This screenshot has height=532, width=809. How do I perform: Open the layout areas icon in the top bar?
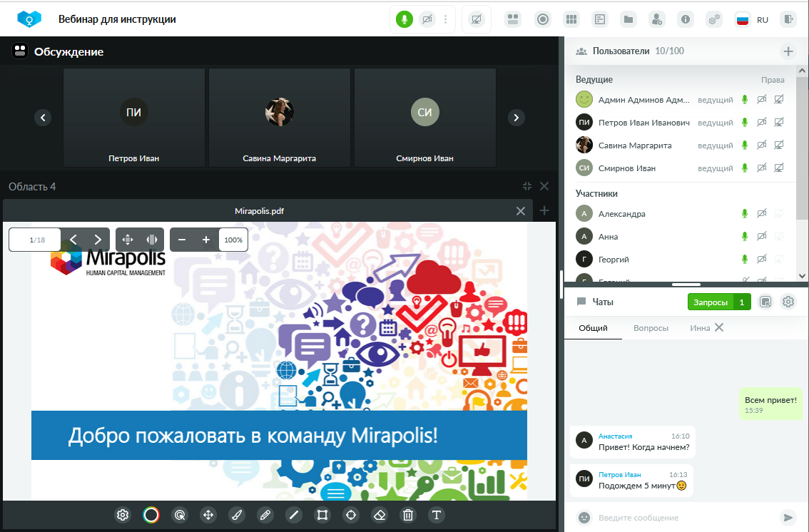coord(513,19)
